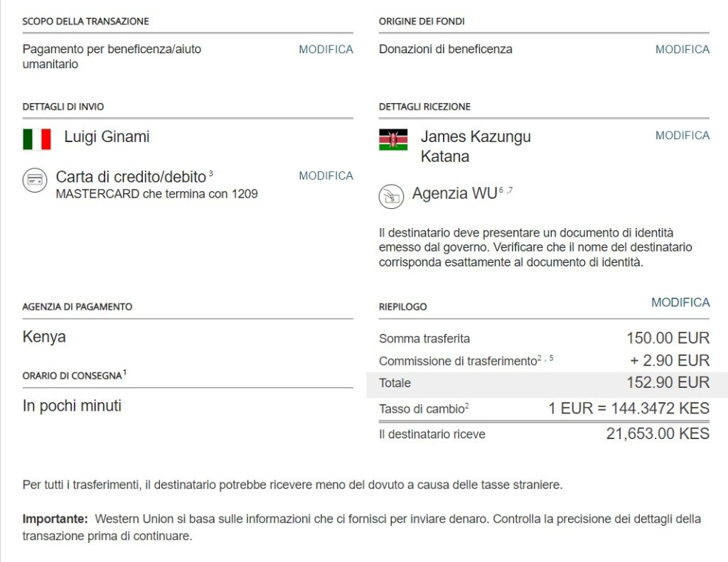The image size is (728, 562).
Task: Click the recipient name James Kazungu Katana
Action: point(475,146)
